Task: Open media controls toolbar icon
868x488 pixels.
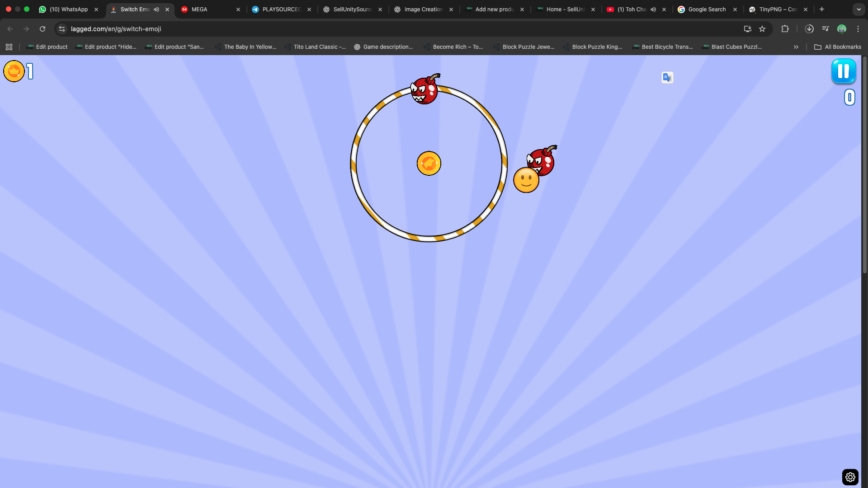Action: [x=826, y=29]
